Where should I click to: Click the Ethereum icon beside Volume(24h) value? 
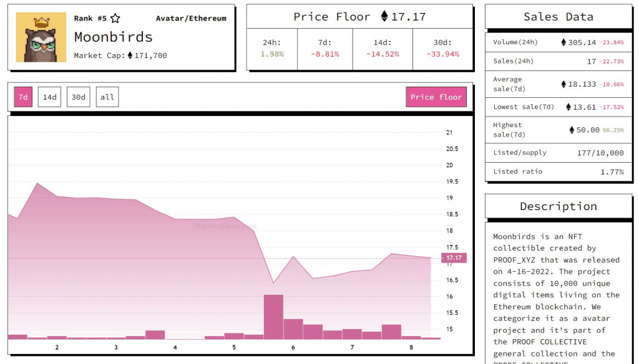pyautogui.click(x=563, y=42)
